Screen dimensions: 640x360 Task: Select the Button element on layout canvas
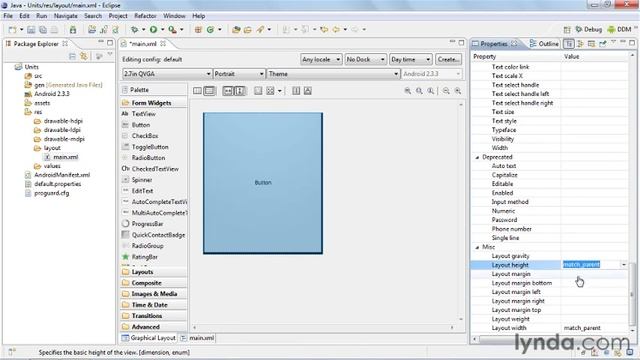pyautogui.click(x=263, y=183)
